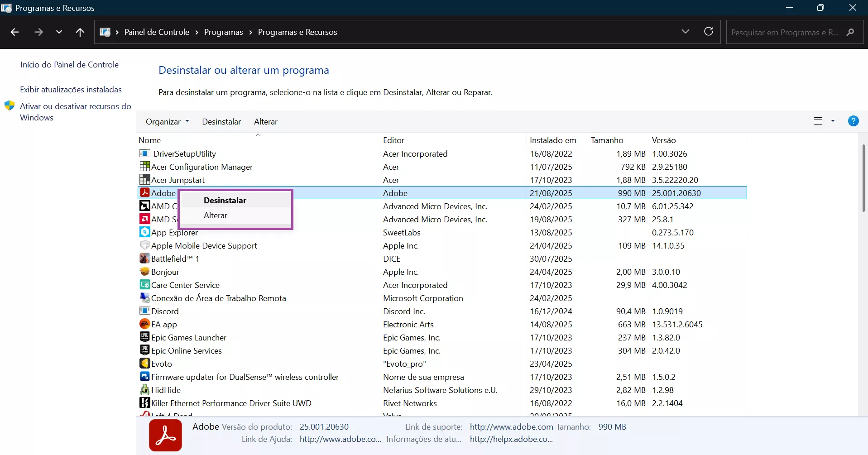Viewport: 868px width, 455px height.
Task: Click the Killer Ethernet driver suite icon
Action: [x=144, y=403]
